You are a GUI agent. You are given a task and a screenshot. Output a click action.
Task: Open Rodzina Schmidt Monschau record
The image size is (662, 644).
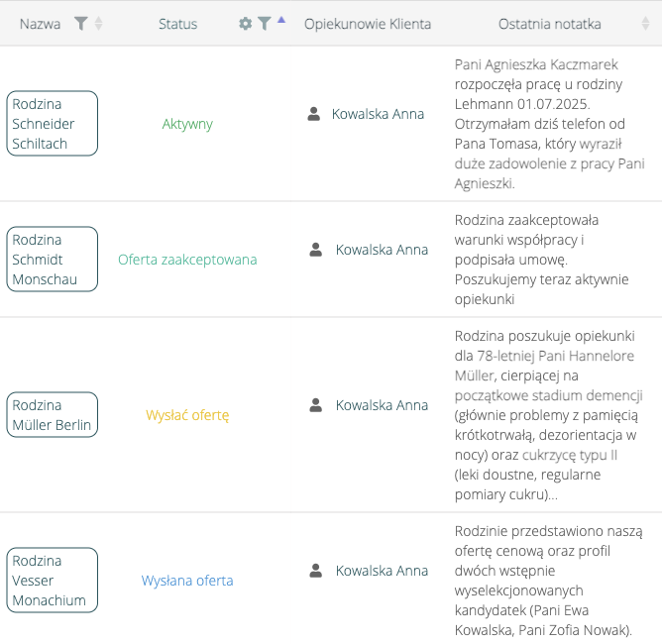point(53,260)
